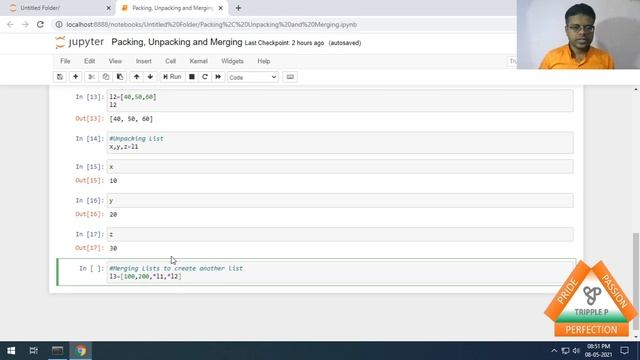Copy selected cells icon

point(106,77)
